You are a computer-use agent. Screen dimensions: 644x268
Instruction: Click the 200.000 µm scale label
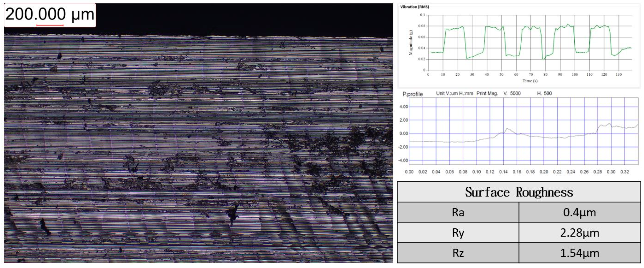(50, 14)
